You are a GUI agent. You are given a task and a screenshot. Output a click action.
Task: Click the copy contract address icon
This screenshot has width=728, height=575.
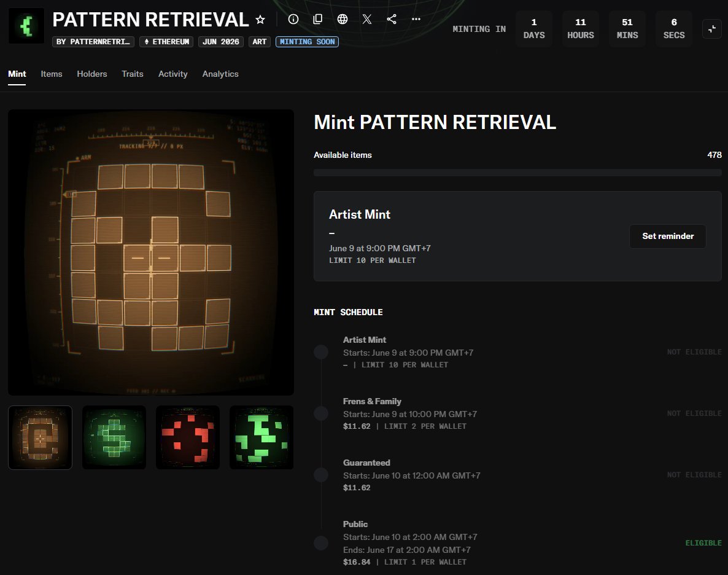pyautogui.click(x=318, y=19)
